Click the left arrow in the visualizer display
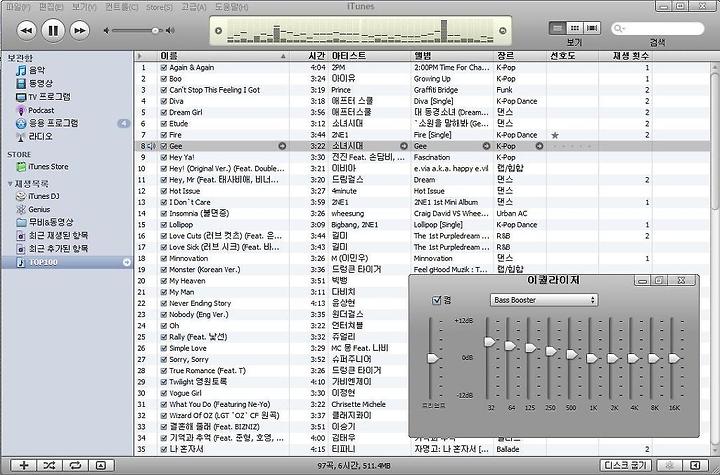Image resolution: width=720 pixels, height=475 pixels. click(219, 31)
